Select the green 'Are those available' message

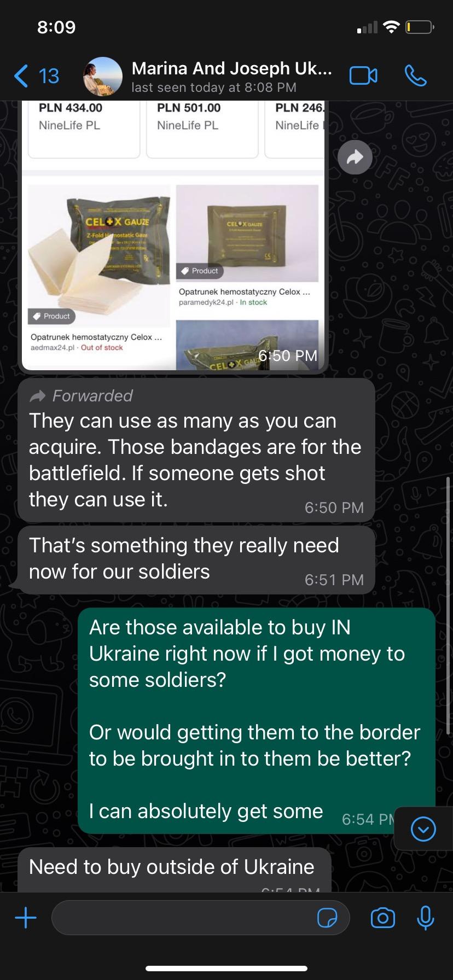click(x=256, y=720)
